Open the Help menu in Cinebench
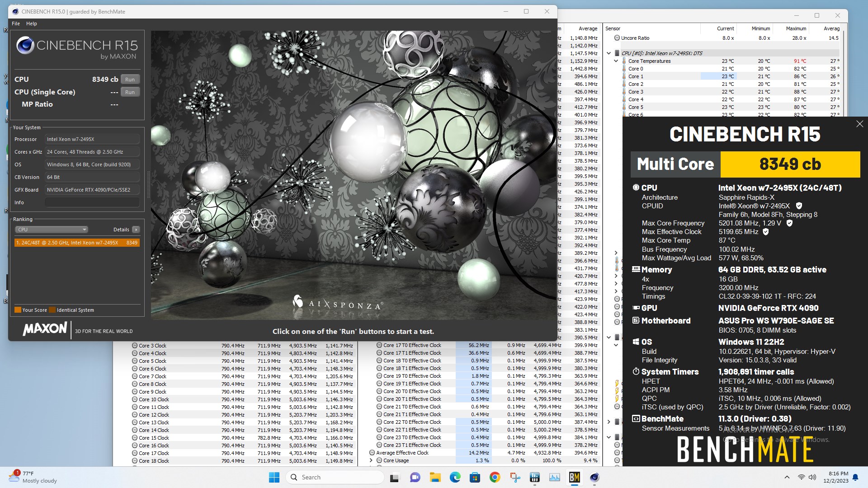Image resolution: width=868 pixels, height=488 pixels. (32, 23)
